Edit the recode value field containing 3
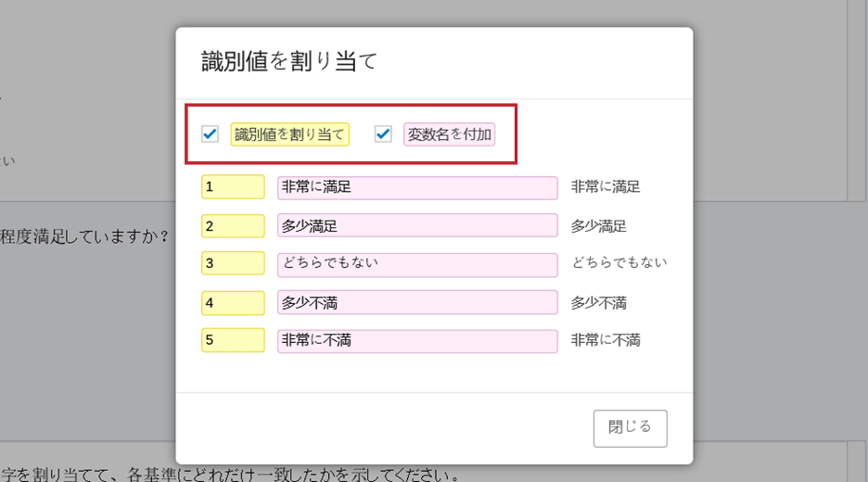Viewport: 868px width, 482px height. click(x=233, y=263)
